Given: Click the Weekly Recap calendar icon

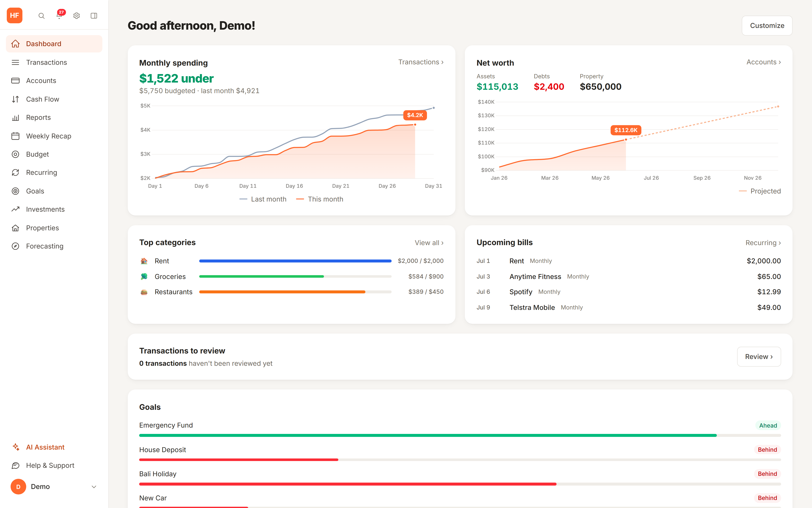Looking at the screenshot, I should pyautogui.click(x=15, y=136).
